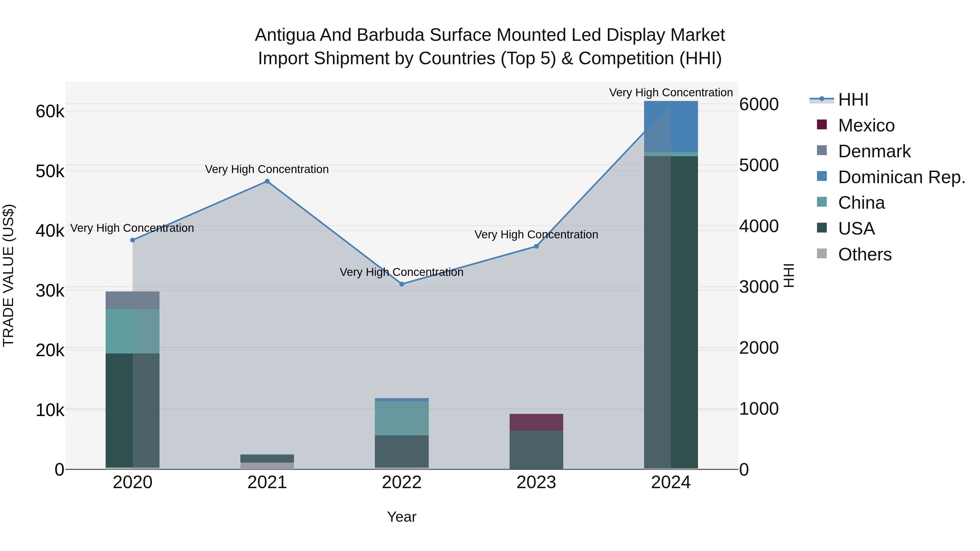Click Very High Concentration label above 2021
This screenshot has height=551, width=980.
[x=267, y=169]
